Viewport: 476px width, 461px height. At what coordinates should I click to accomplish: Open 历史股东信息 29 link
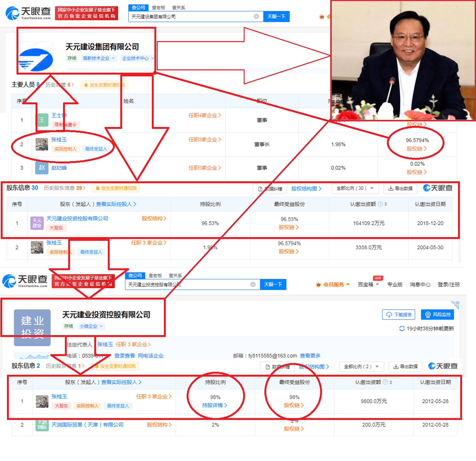tap(65, 188)
